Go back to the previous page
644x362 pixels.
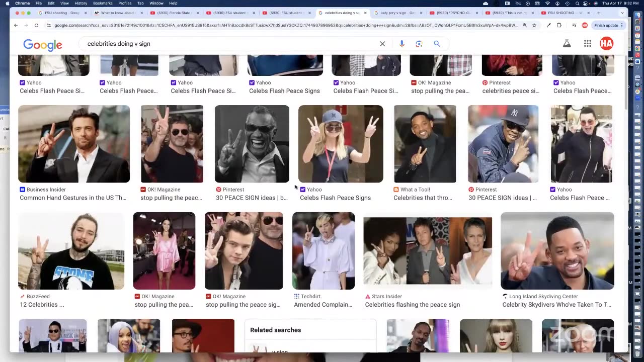tap(16, 25)
